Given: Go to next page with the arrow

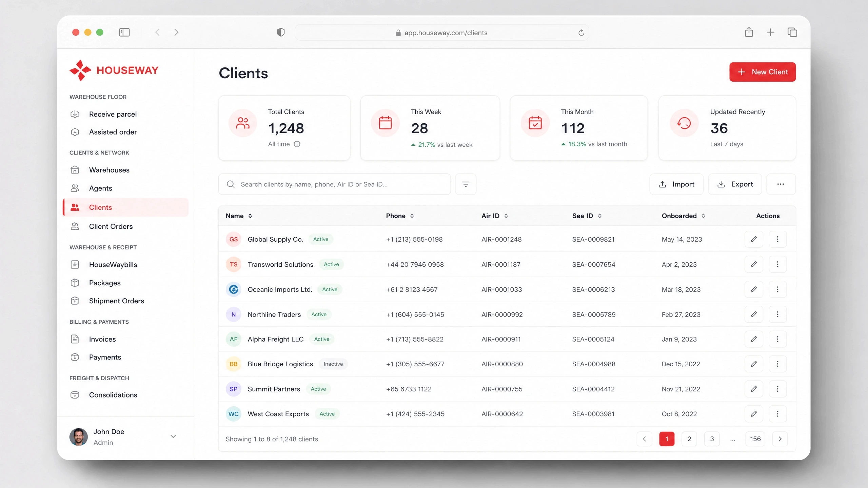Looking at the screenshot, I should (x=780, y=439).
